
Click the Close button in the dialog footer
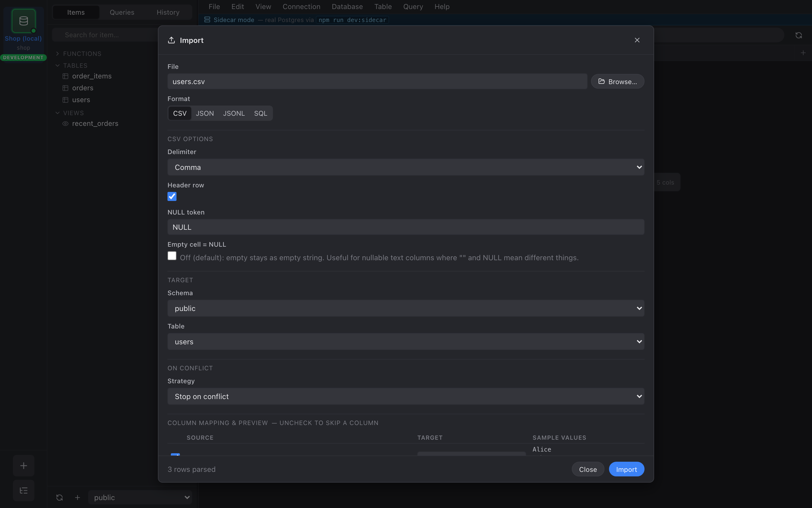click(x=588, y=469)
